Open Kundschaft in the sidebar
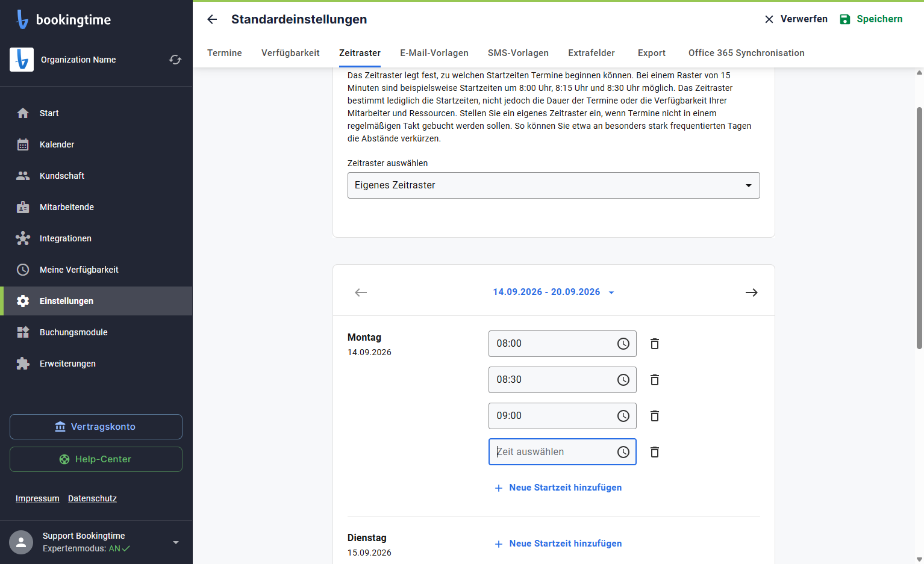Viewport: 924px width, 564px height. [x=96, y=176]
